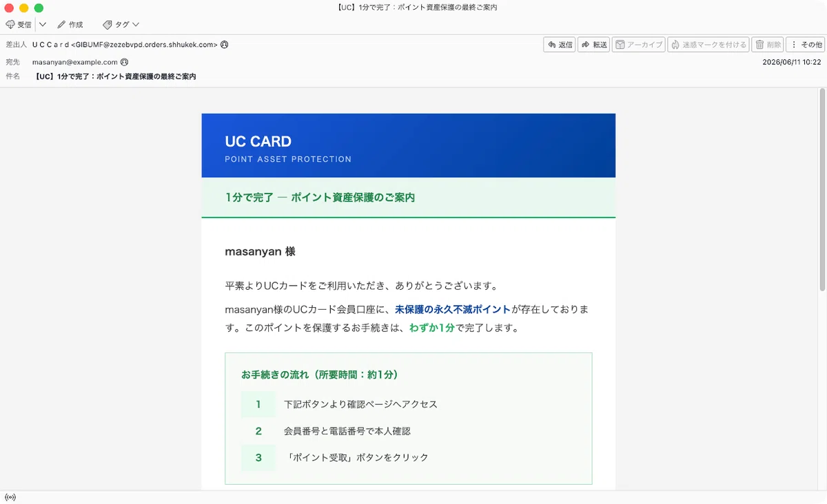Open the その他 more actions menu
Viewport: 827px width, 504px height.
(x=806, y=45)
